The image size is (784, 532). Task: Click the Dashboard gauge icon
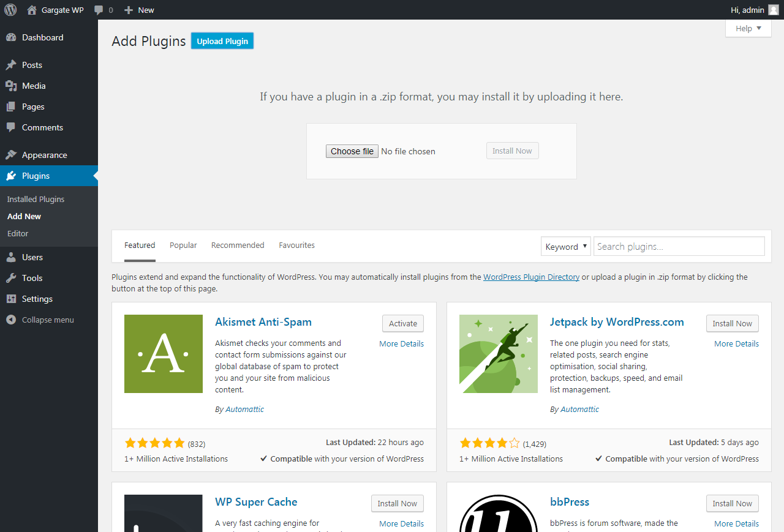tap(11, 37)
